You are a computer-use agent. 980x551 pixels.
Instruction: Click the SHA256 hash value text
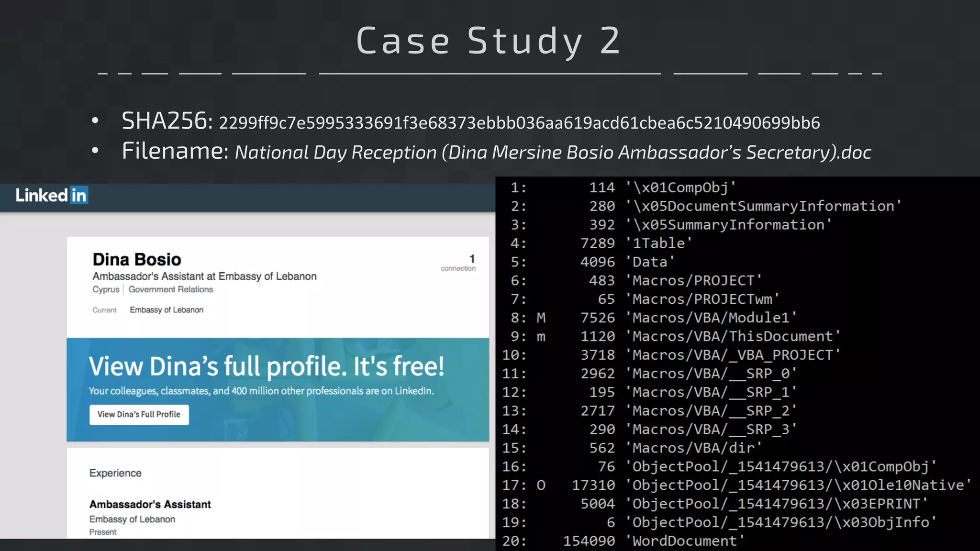(519, 123)
